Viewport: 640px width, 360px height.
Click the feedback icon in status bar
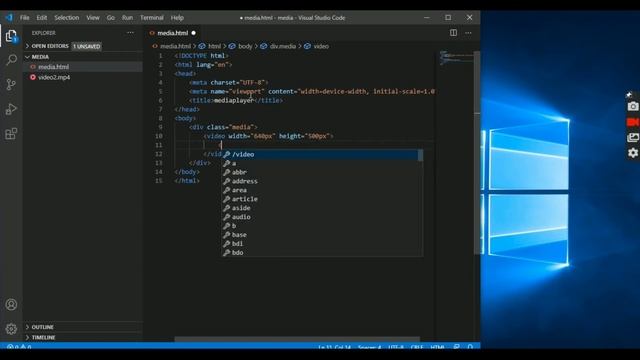(x=456, y=347)
